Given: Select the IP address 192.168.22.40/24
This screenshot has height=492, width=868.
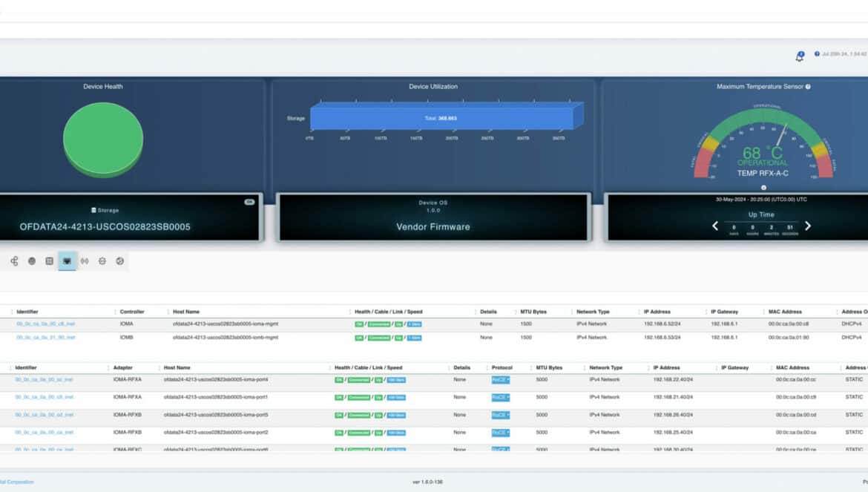Looking at the screenshot, I should tap(673, 380).
